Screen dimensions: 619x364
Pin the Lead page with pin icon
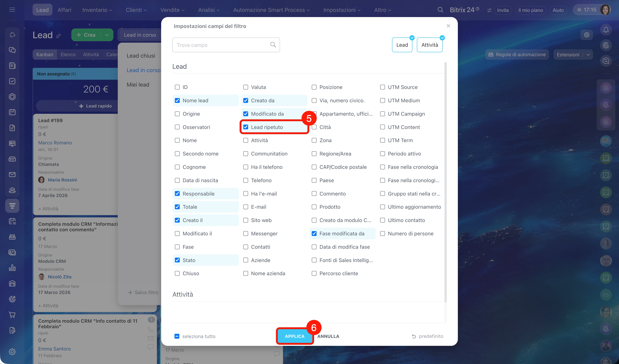point(58,36)
